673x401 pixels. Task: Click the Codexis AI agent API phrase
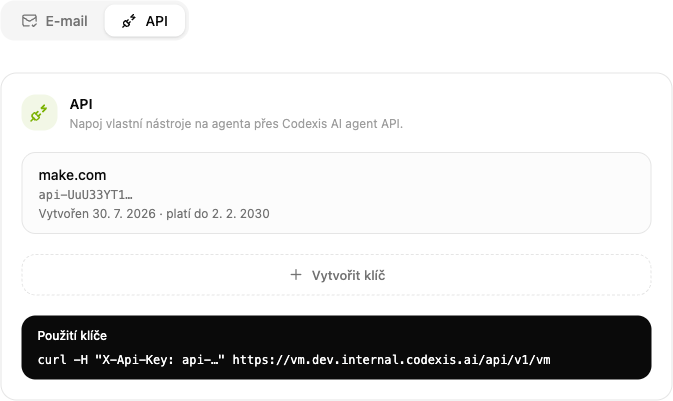point(342,124)
